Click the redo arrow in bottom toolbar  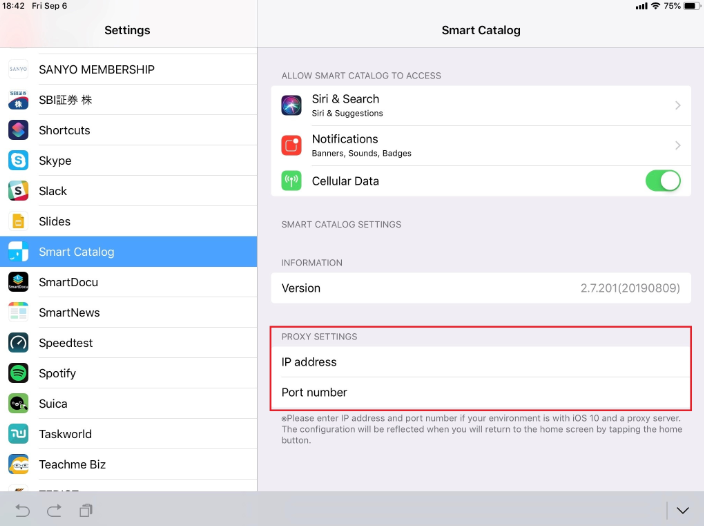(54, 510)
